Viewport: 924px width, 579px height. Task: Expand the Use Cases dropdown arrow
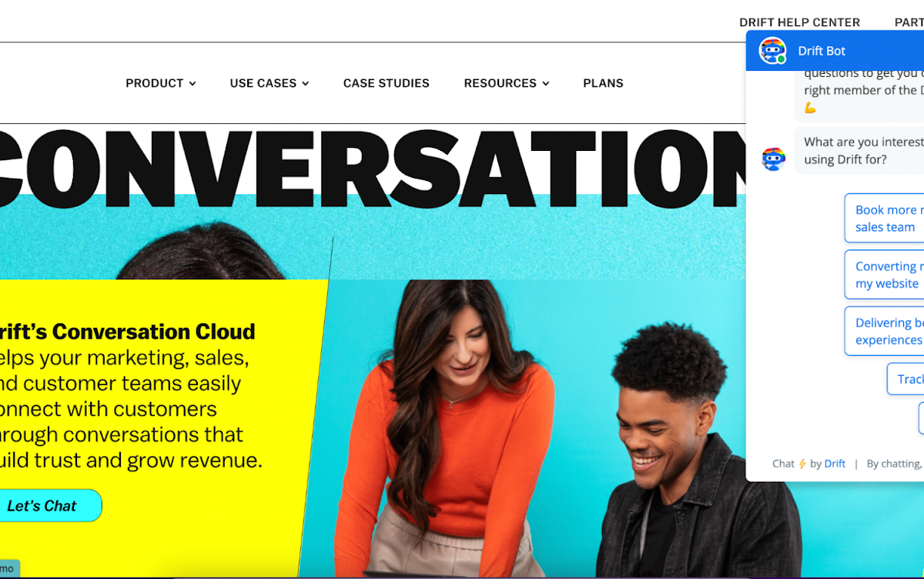pos(306,84)
